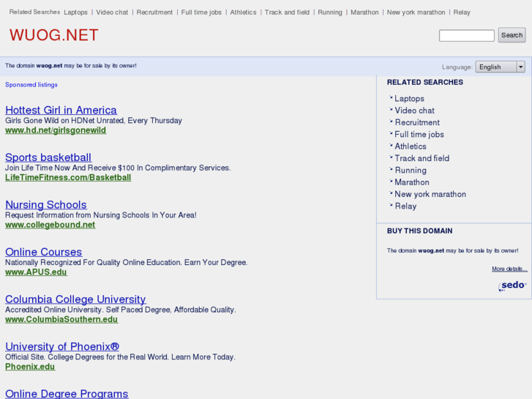The image size is (532, 399).
Task: Open top bar Track and field link
Action: click(x=287, y=12)
